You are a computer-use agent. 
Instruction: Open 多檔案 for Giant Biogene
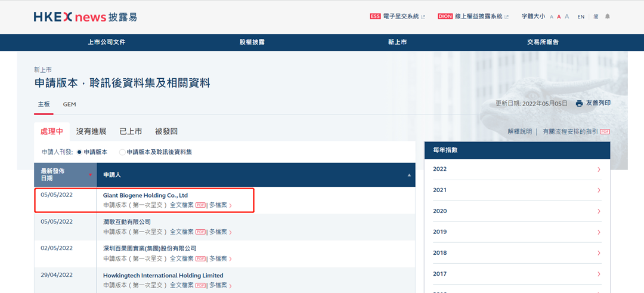[x=220, y=205]
